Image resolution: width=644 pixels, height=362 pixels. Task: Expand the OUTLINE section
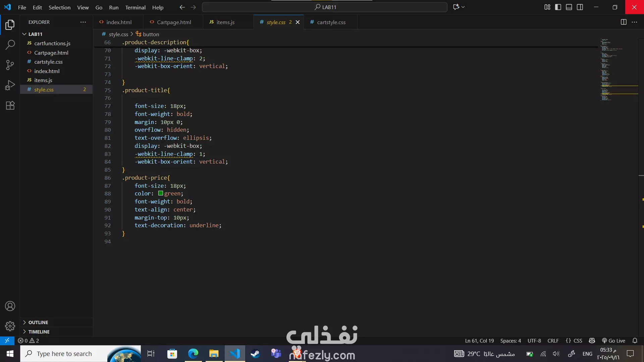(56, 322)
